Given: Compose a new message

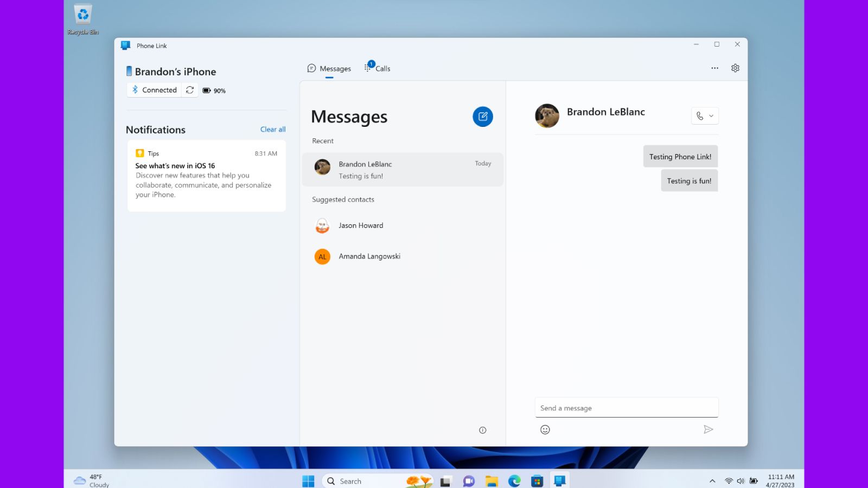Looking at the screenshot, I should 482,117.
